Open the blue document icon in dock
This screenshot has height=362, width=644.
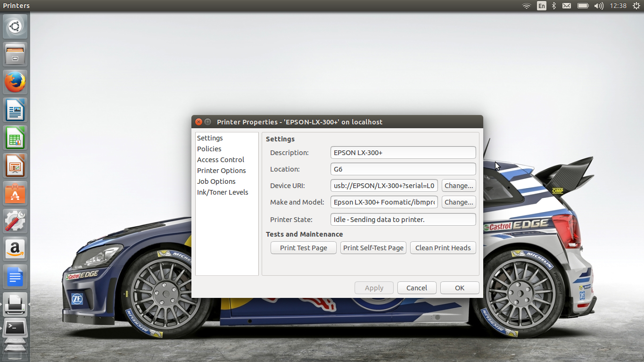pos(15,277)
